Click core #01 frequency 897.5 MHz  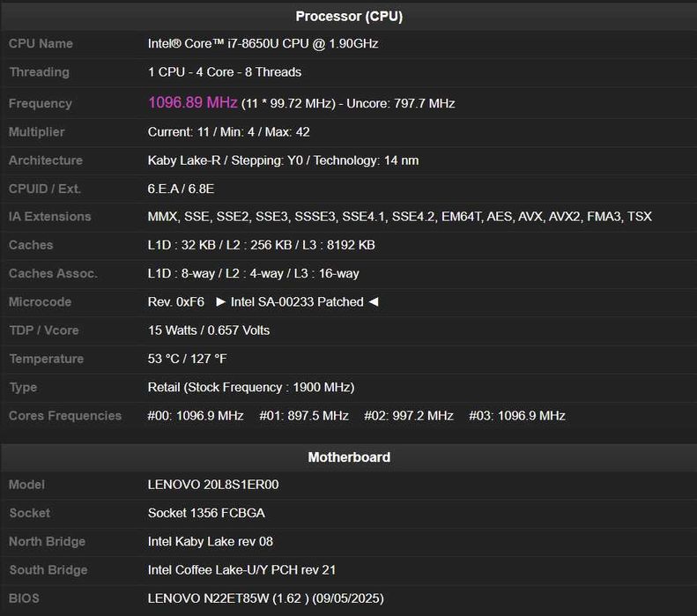tap(304, 416)
